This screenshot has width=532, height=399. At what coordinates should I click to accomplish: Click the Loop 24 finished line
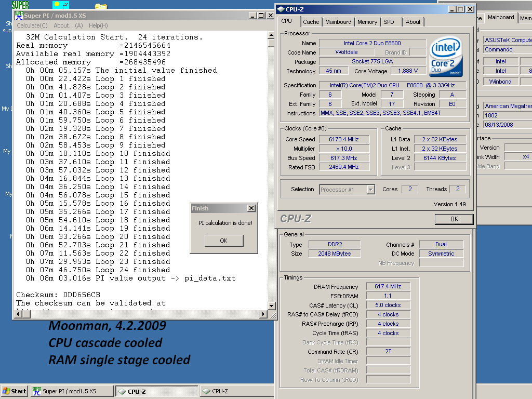98,270
